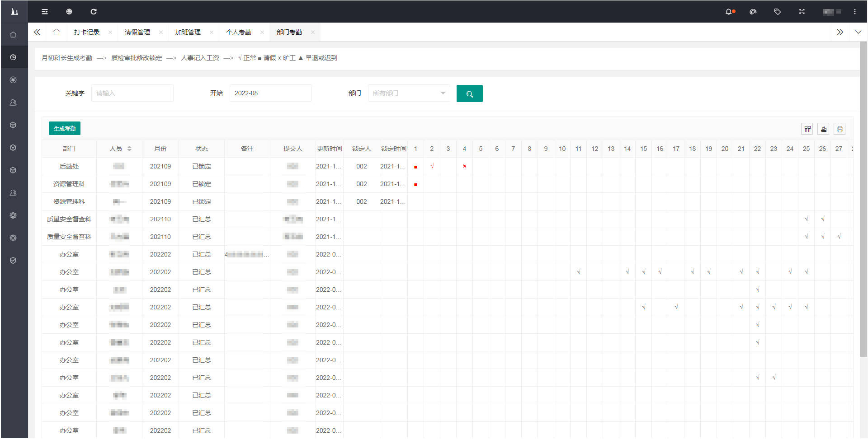Image resolution: width=868 pixels, height=439 pixels.
Task: Click the 关键字 keyword input field
Action: [132, 93]
